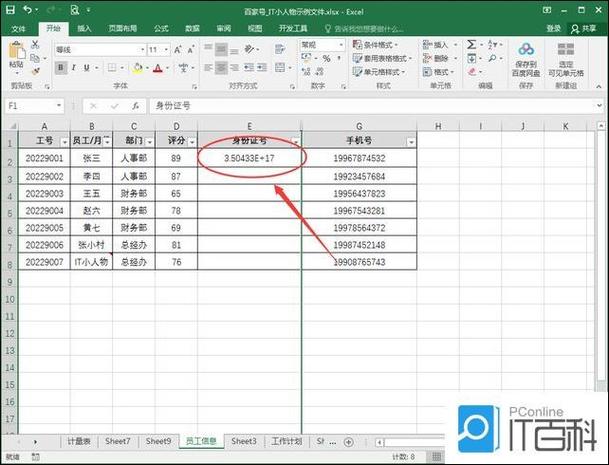The image size is (609, 465).
Task: Expand the formula bar
Action: coord(599,105)
